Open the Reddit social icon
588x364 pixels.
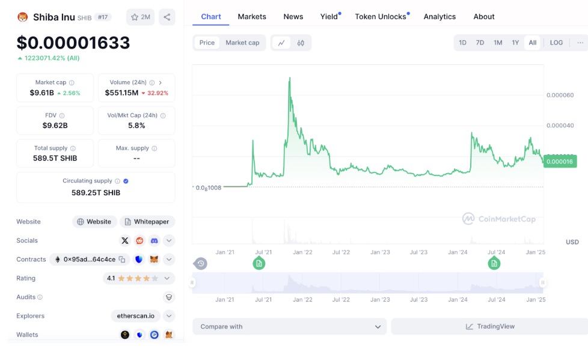(x=139, y=240)
